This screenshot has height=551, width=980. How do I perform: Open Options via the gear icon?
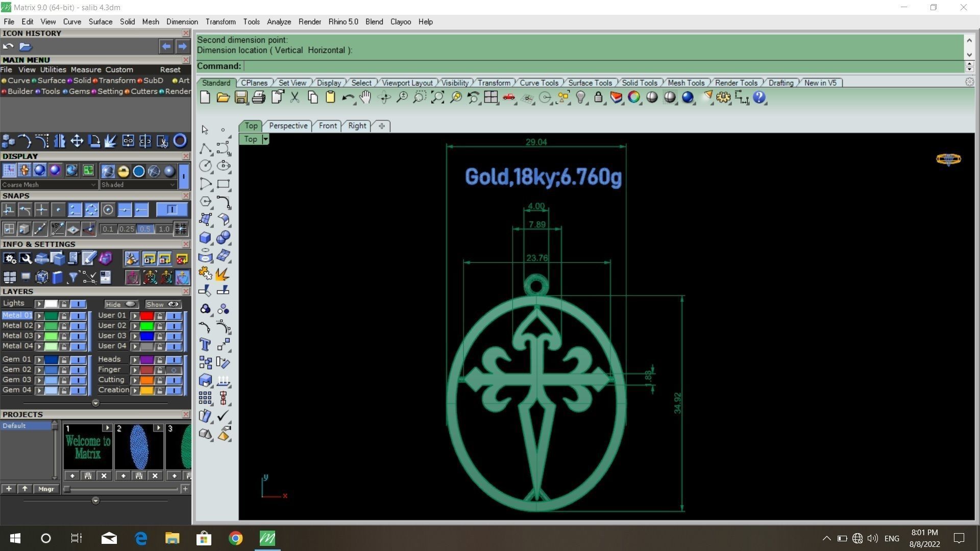coord(723,97)
